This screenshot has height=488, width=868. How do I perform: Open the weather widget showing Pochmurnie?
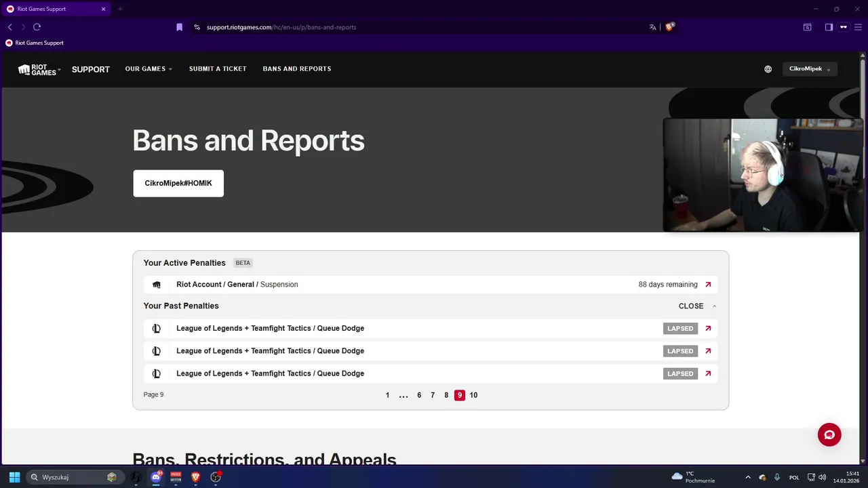point(692,477)
